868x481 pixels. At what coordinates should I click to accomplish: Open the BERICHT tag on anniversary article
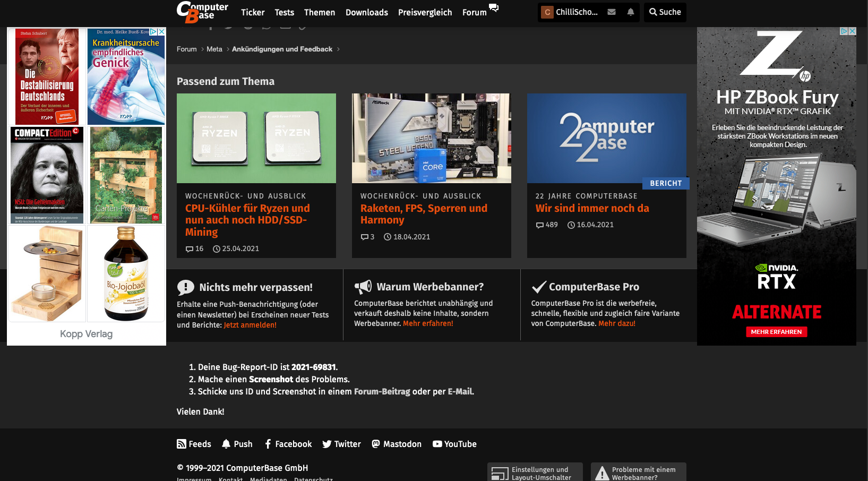click(666, 183)
